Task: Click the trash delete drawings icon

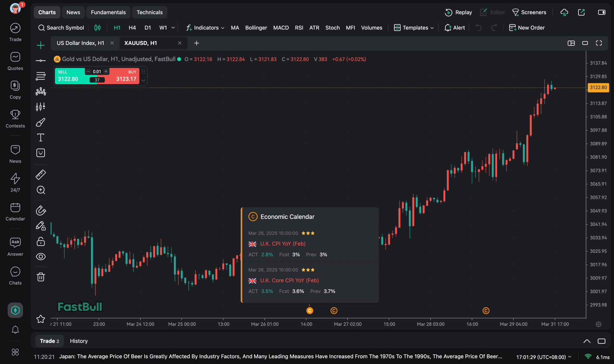Action: tap(41, 277)
